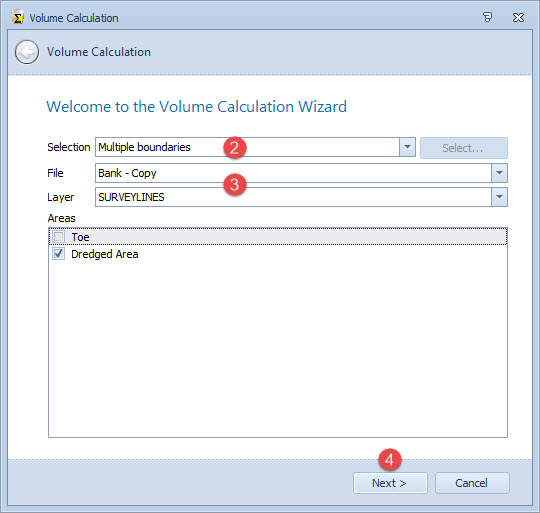Click the help icon in title bar

(487, 17)
